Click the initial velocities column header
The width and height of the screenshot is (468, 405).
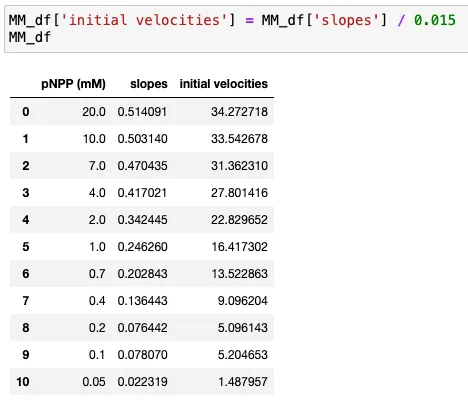point(224,84)
